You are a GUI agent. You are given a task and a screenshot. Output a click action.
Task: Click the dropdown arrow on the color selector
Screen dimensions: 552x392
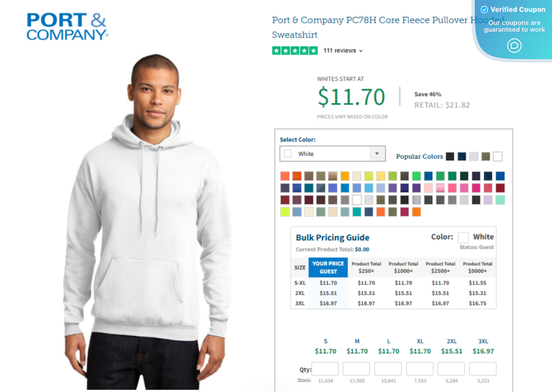[377, 153]
